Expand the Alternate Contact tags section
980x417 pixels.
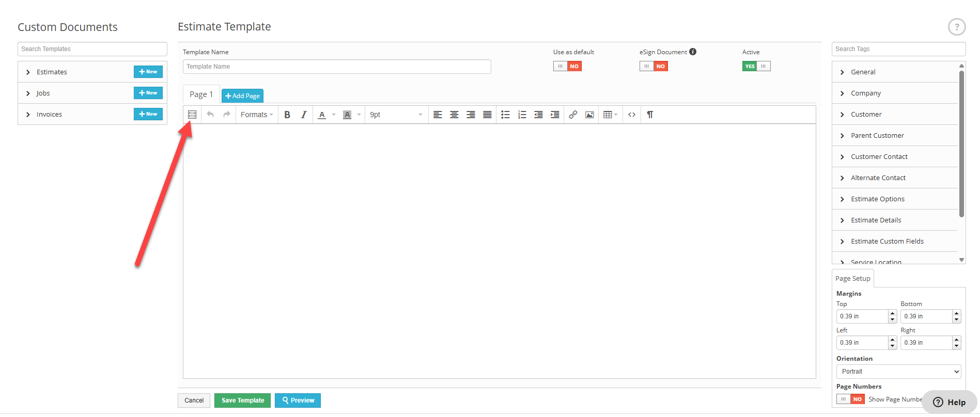pos(895,178)
